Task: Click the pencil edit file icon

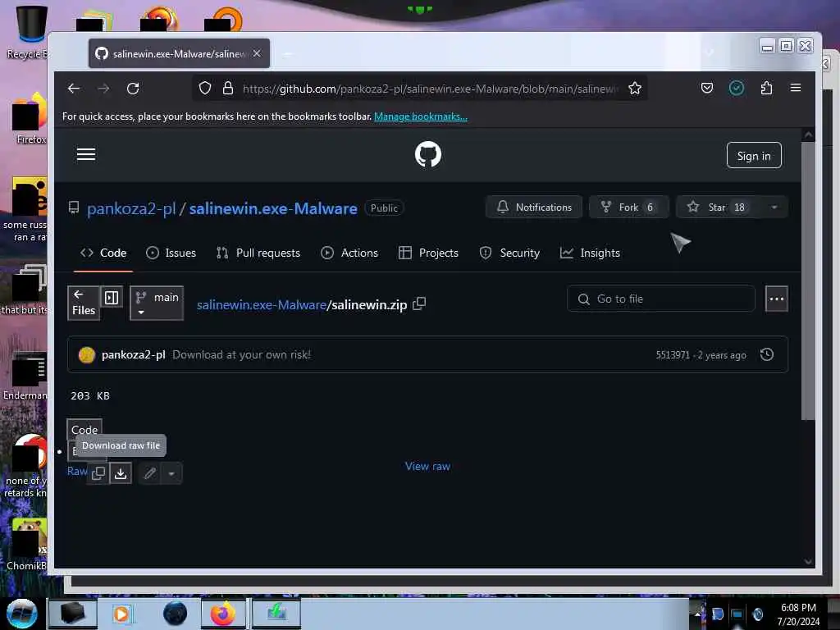Action: pyautogui.click(x=150, y=473)
